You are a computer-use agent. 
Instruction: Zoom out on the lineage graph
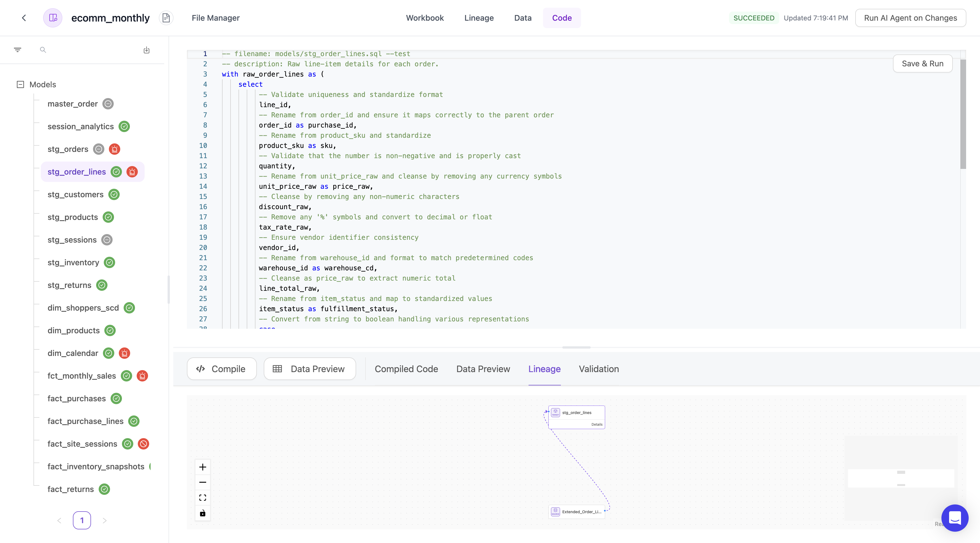202,482
